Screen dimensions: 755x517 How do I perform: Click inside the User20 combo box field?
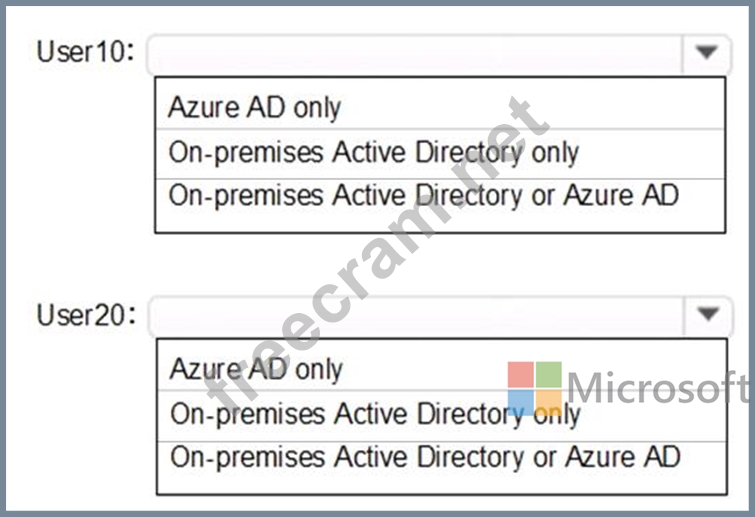(x=417, y=316)
